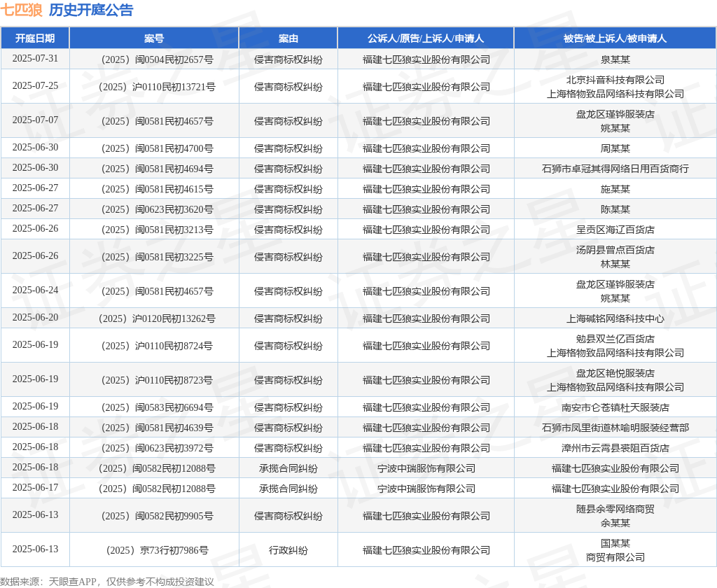
Task: Click case number 闽0623民初3620号
Action: 158,209
